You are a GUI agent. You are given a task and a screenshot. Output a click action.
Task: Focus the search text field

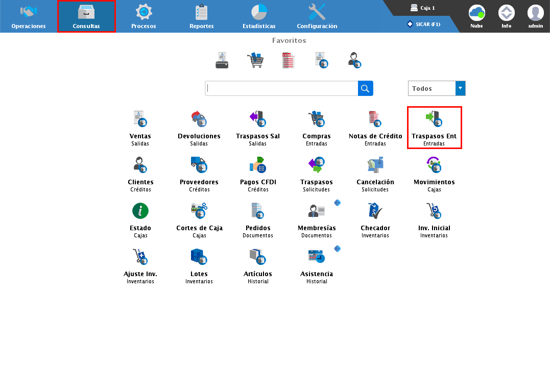tap(281, 88)
